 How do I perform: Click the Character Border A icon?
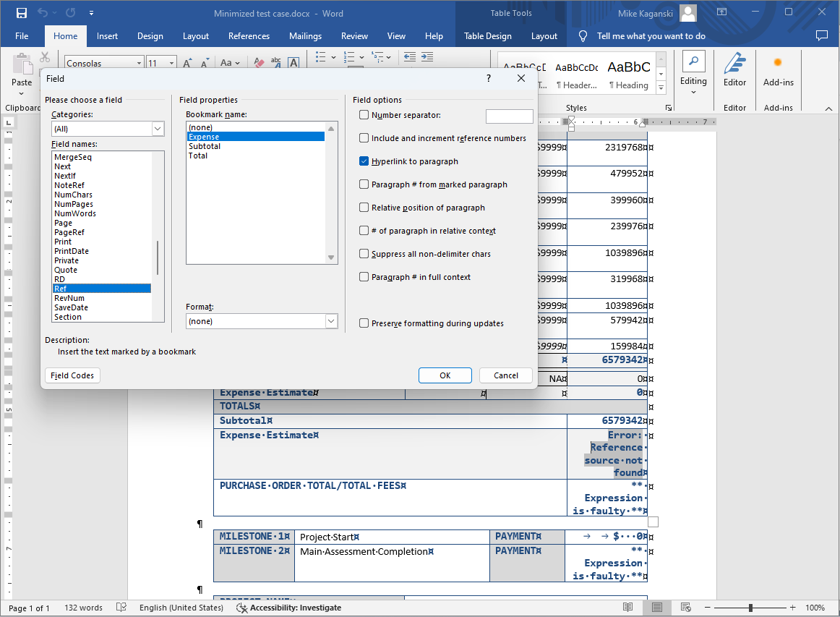pyautogui.click(x=293, y=63)
